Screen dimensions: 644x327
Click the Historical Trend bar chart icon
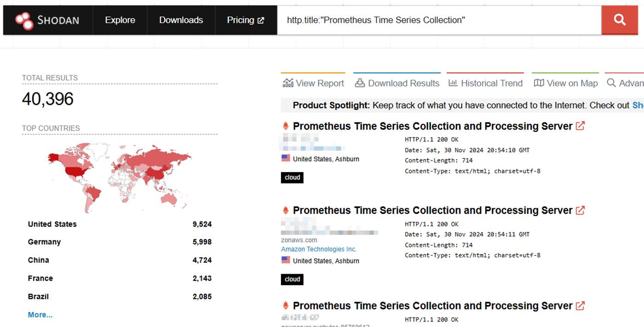tap(453, 83)
